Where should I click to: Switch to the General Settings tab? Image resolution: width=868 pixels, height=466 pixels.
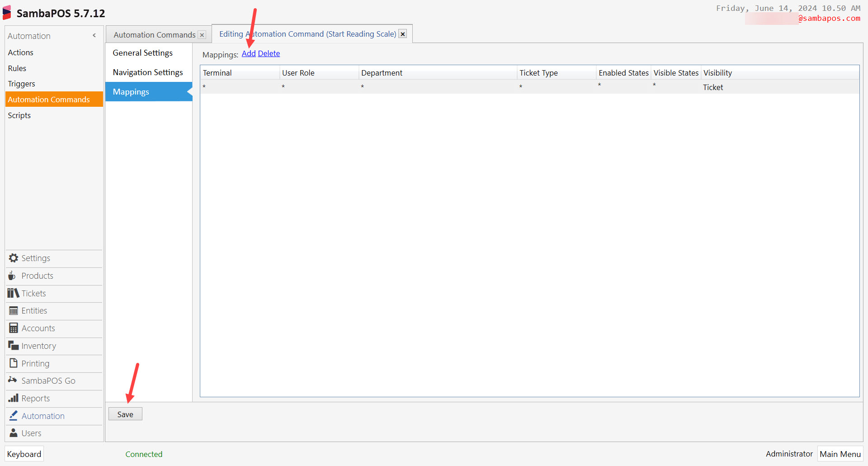142,53
